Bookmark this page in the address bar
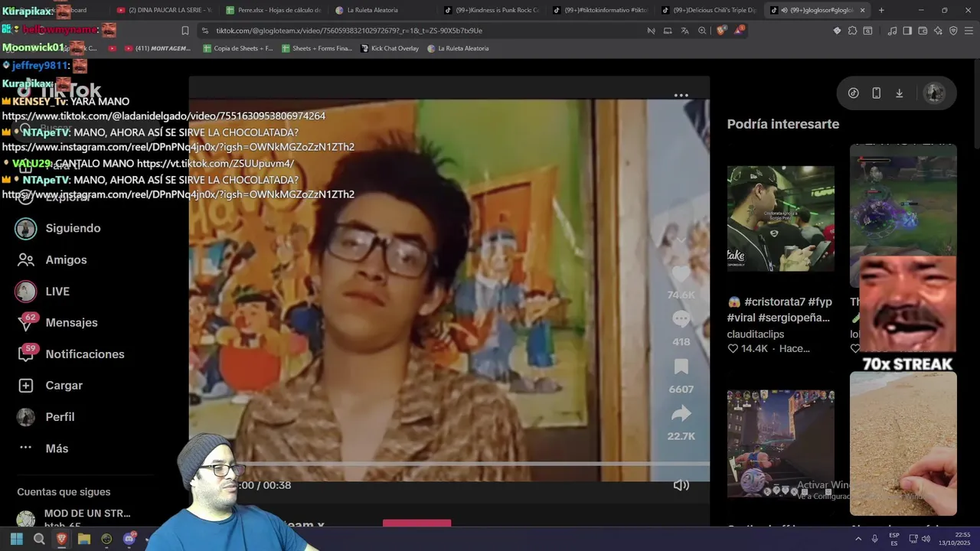Screen dimensions: 980x551 click(185, 31)
